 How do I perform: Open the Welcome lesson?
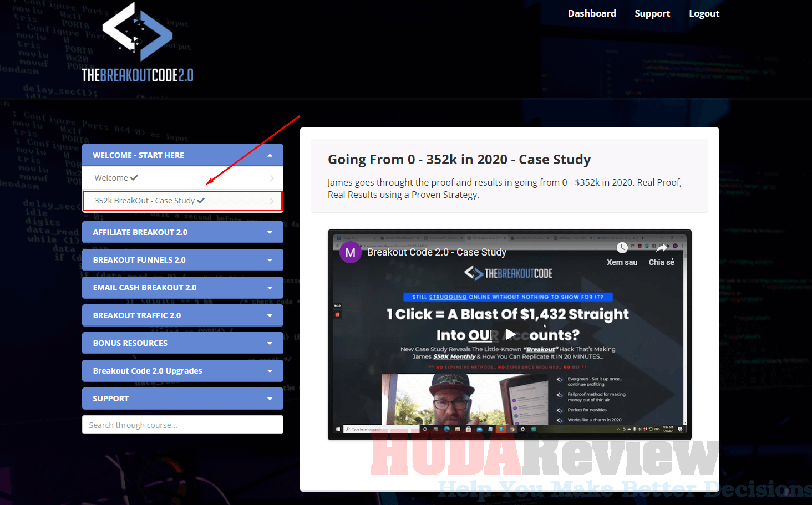(x=182, y=178)
